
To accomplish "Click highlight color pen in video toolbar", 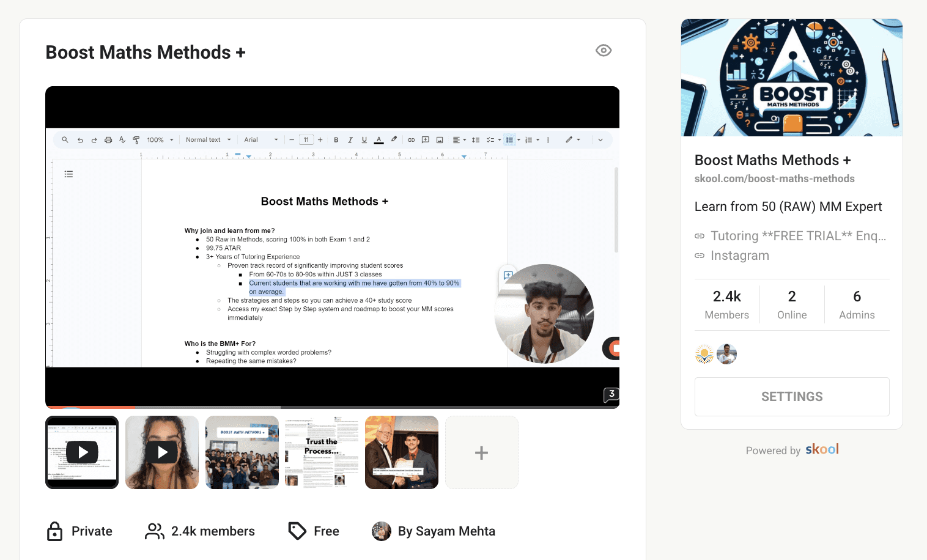I will coord(394,140).
